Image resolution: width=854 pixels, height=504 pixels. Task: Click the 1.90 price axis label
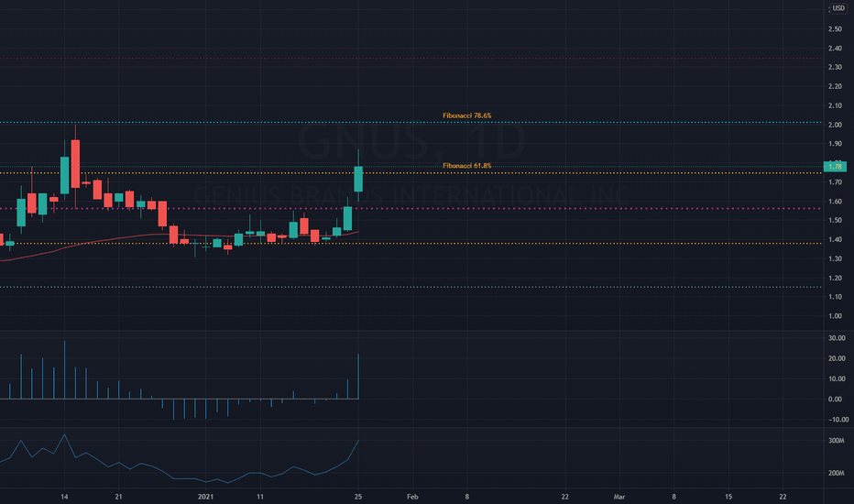click(835, 144)
